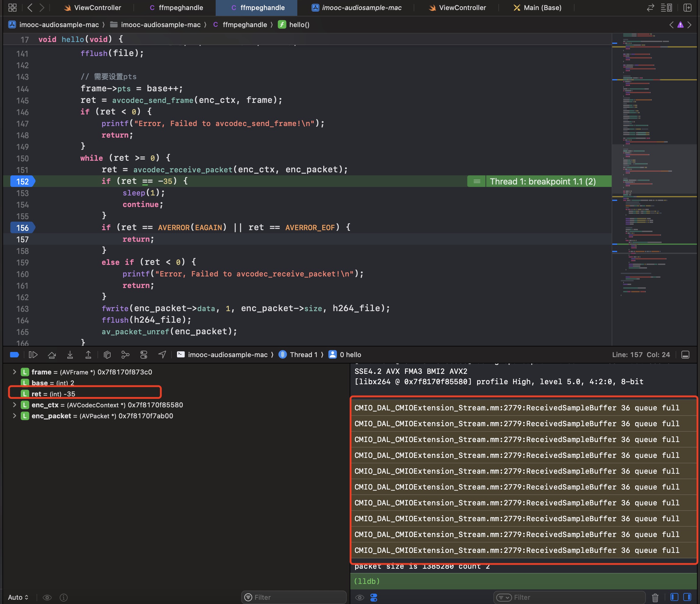Open Environment Overrides
Viewport: 700px width, 604px height.
coord(144,354)
